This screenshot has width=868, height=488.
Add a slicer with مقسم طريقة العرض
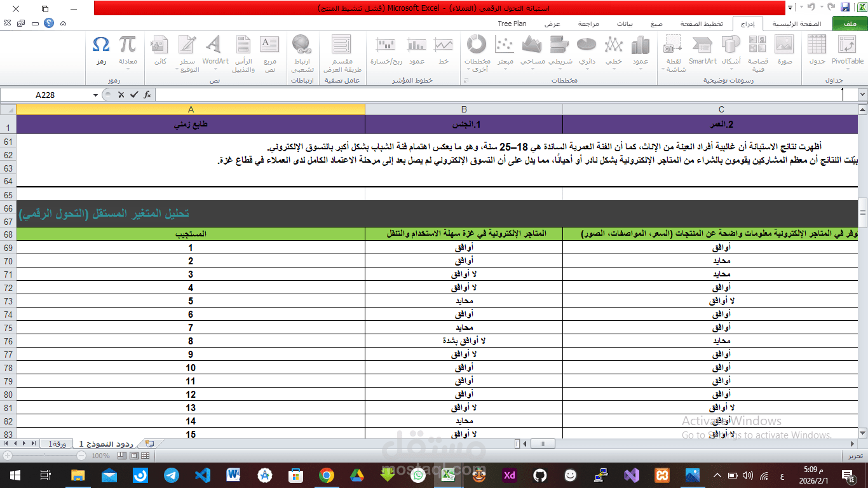[343, 53]
